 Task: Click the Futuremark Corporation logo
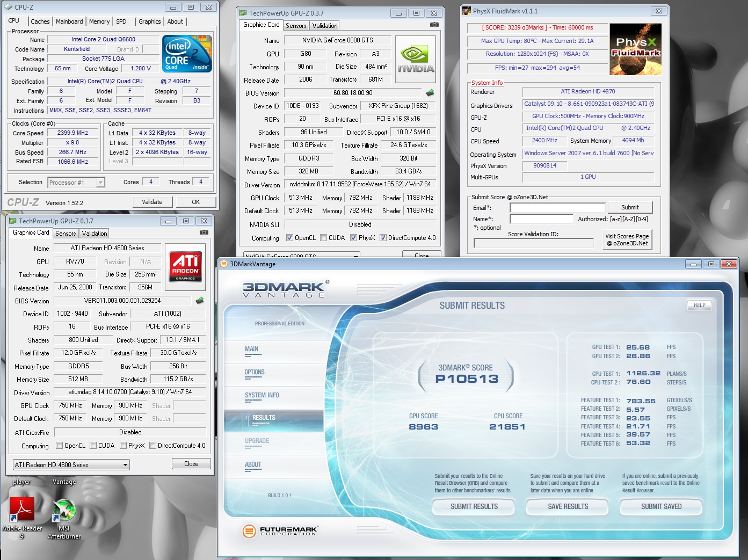pyautogui.click(x=280, y=531)
